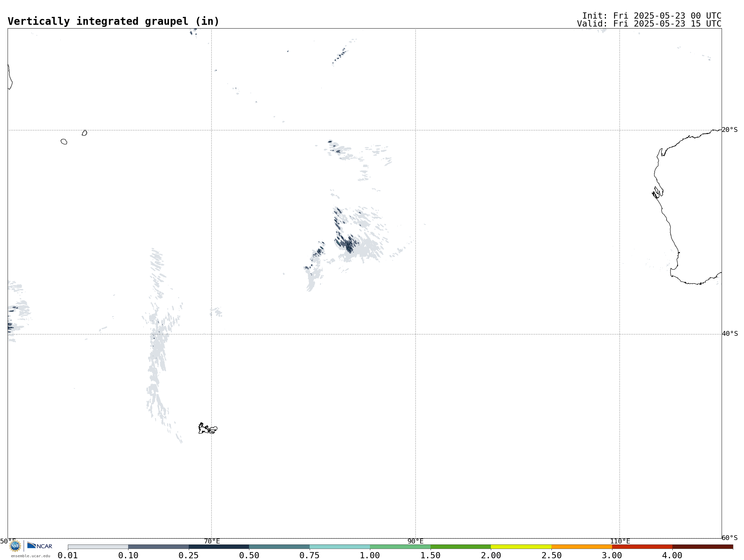The height and width of the screenshot is (560, 744).
Task: Click the Mauritius island outline near 20°S
Action: (x=84, y=133)
